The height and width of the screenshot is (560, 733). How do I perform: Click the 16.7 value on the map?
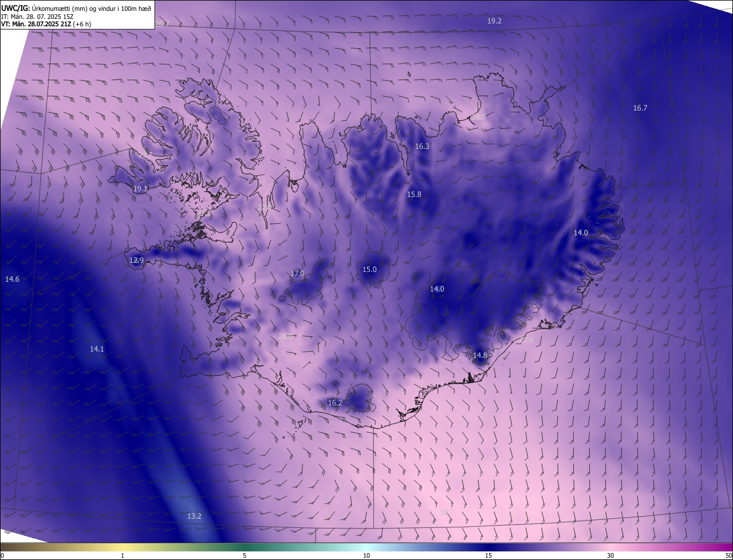tap(640, 108)
